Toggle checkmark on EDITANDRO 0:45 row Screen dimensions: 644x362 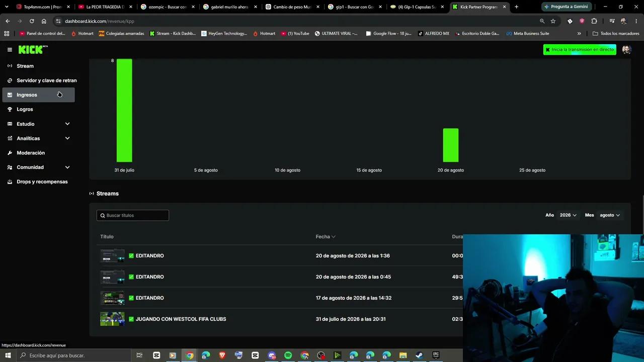pyautogui.click(x=131, y=277)
